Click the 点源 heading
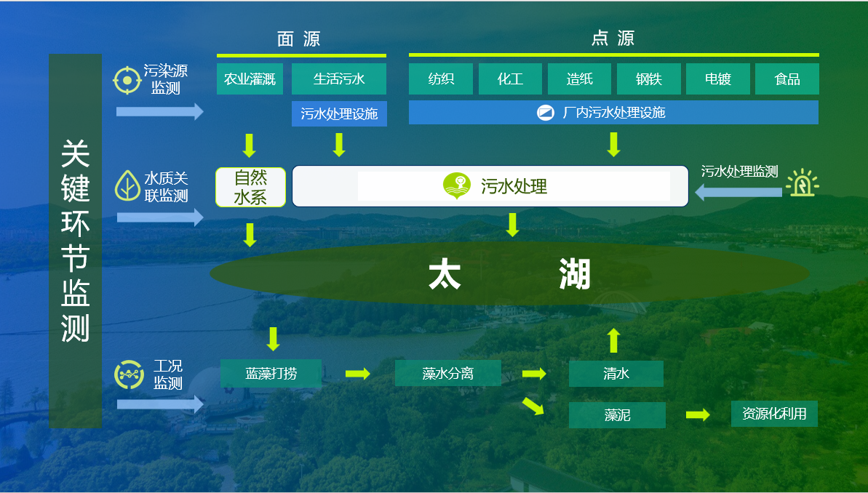Image resolution: width=868 pixels, height=493 pixels. (613, 39)
